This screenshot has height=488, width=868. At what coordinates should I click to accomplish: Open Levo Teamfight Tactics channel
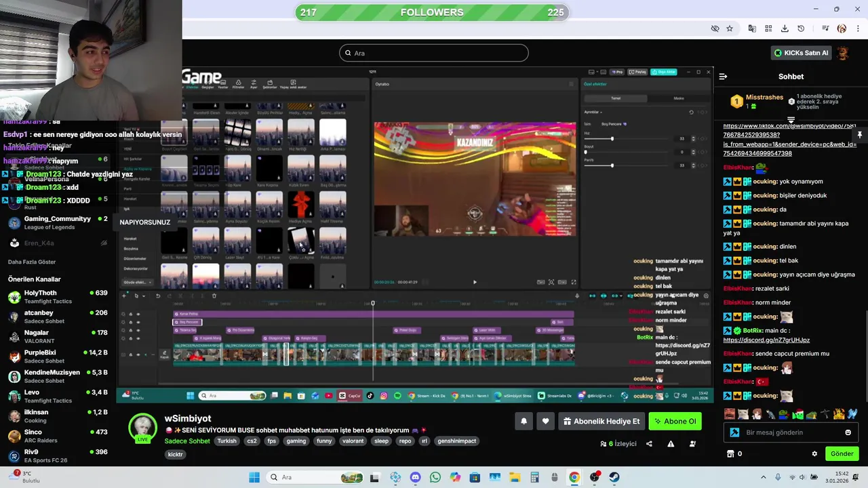click(58, 396)
